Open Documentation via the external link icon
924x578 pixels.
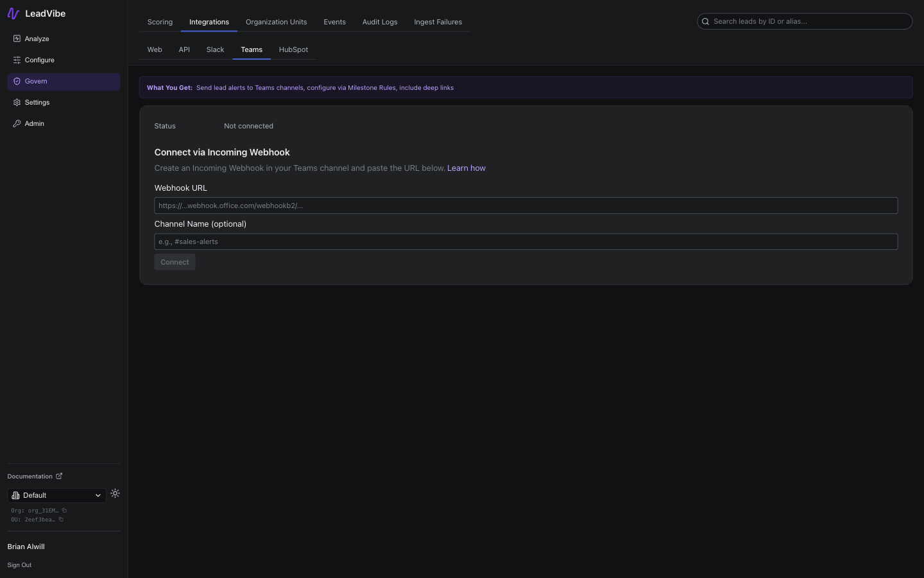click(x=58, y=476)
